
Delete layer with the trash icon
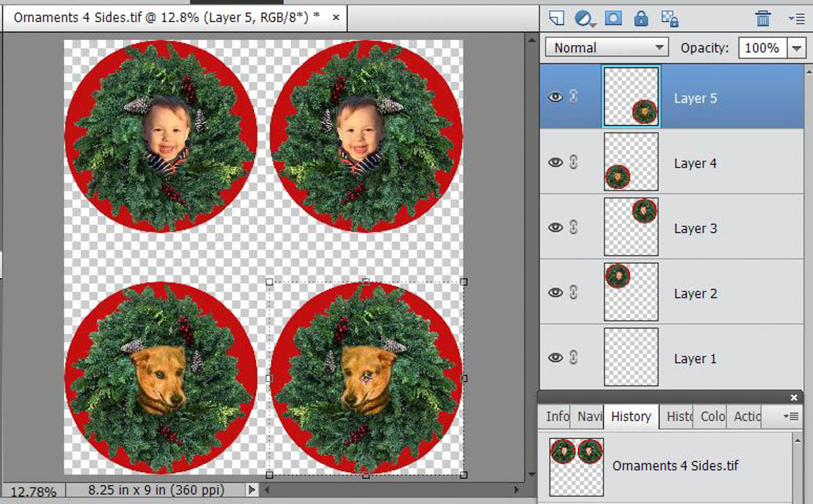pos(763,18)
